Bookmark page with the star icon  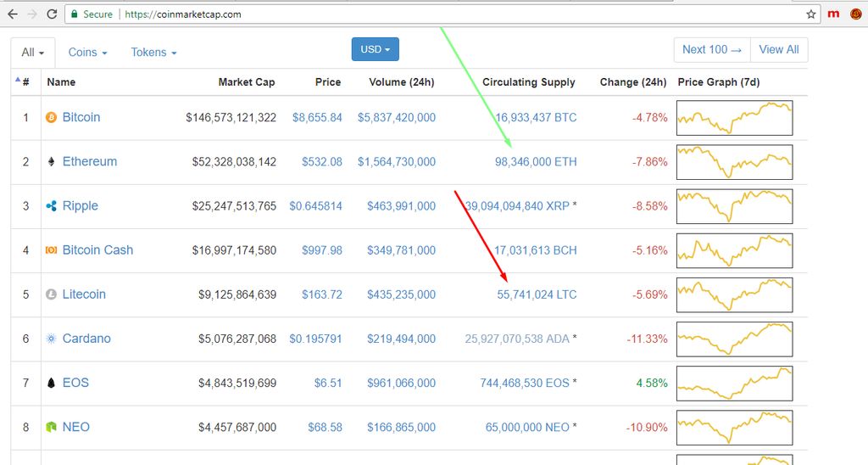(811, 14)
